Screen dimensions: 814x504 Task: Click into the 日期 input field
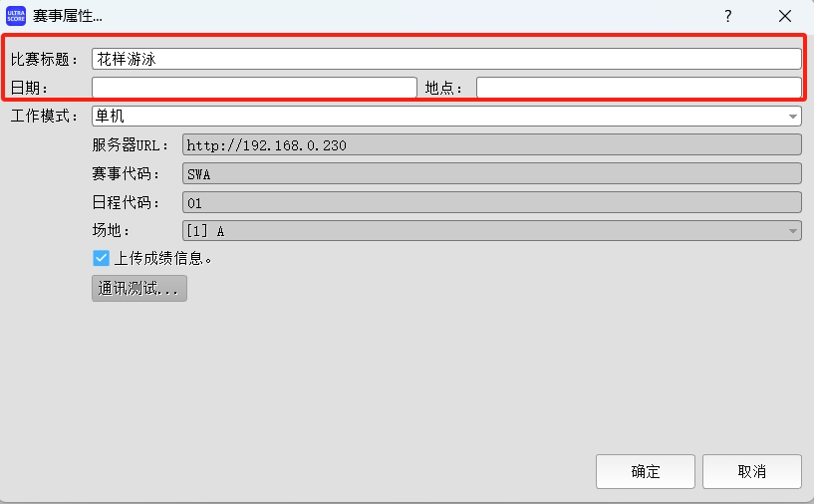coord(254,88)
